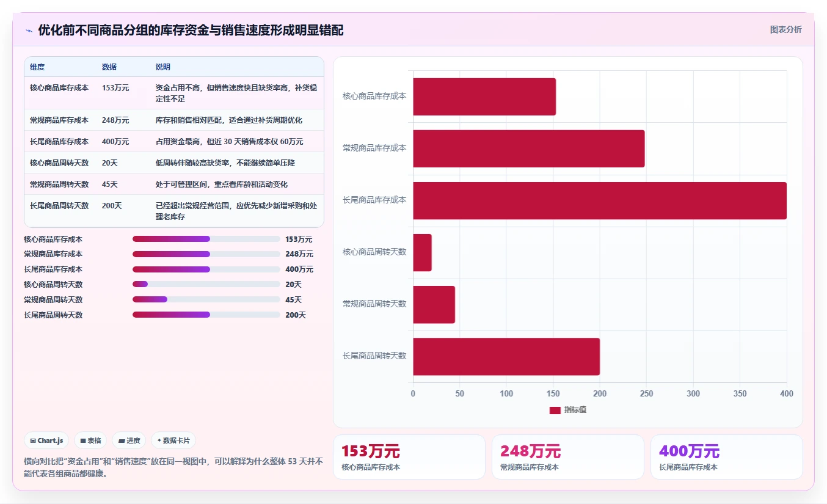Click the 说明 column header
The image size is (827, 504).
pyautogui.click(x=163, y=67)
